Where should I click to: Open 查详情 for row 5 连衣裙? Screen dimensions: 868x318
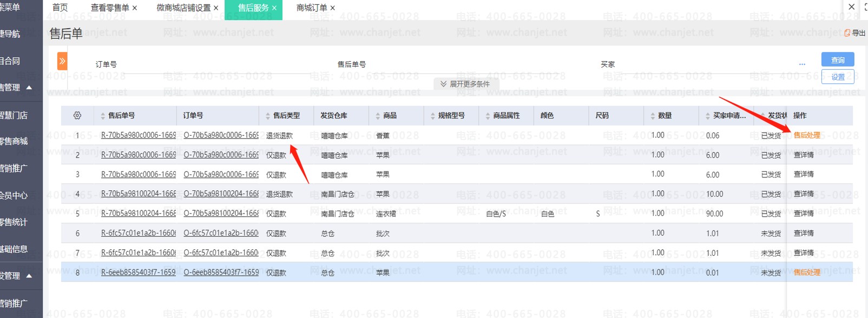804,214
